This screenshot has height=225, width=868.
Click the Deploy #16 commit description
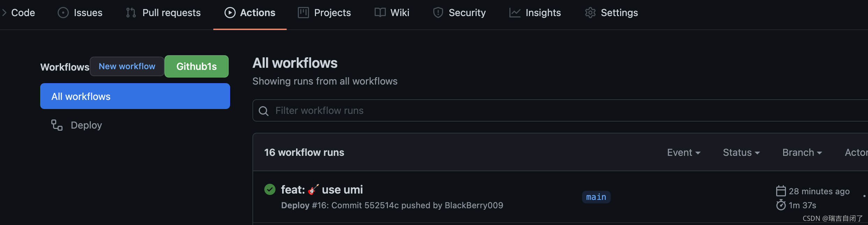coord(392,205)
